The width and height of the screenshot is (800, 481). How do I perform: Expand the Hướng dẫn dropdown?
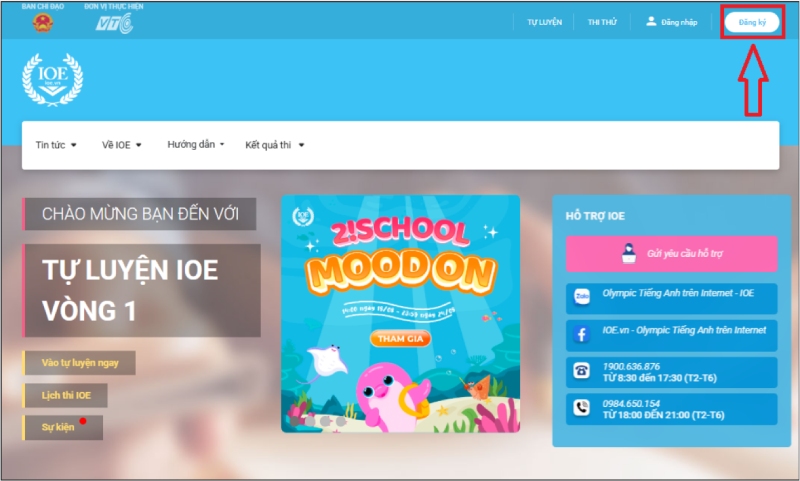[196, 144]
